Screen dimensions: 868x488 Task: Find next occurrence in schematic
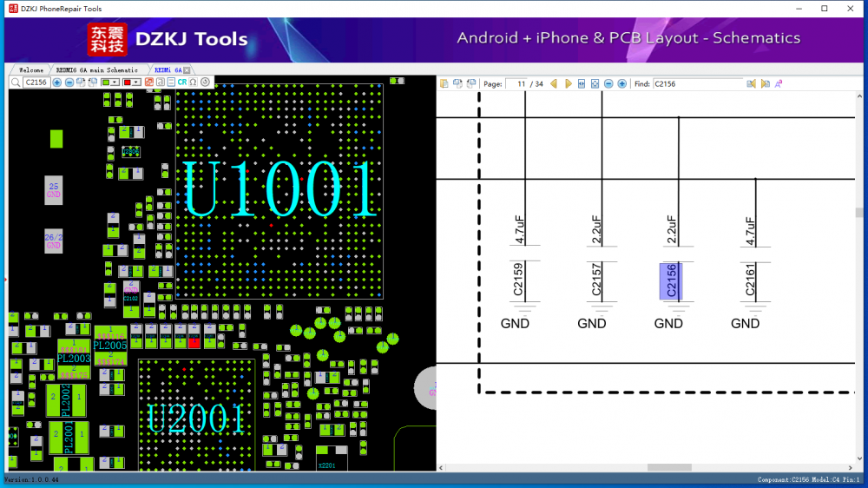[x=765, y=83]
